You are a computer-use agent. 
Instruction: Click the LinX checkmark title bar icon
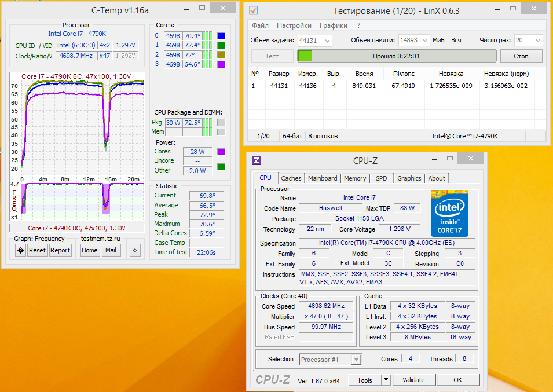click(253, 10)
